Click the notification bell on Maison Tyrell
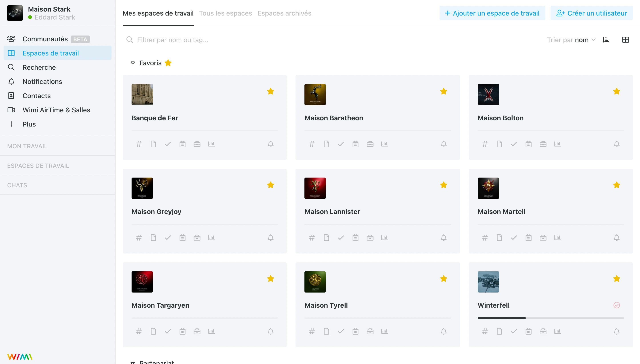This screenshot has width=640, height=364. coord(444,331)
